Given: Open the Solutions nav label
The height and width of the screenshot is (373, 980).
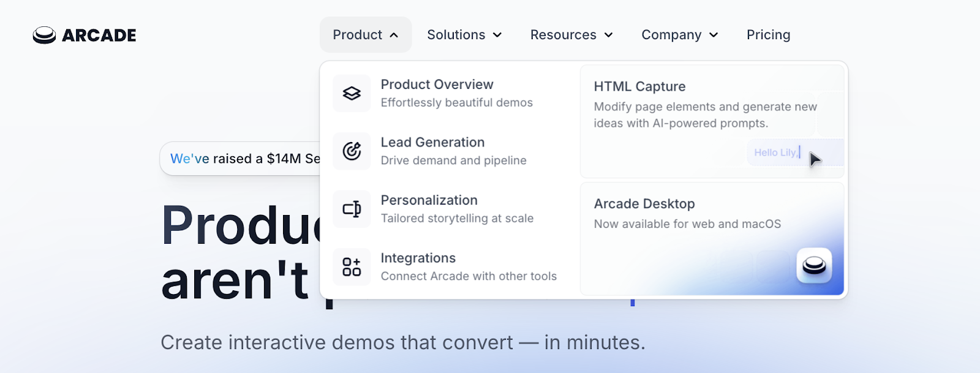Looking at the screenshot, I should [456, 35].
